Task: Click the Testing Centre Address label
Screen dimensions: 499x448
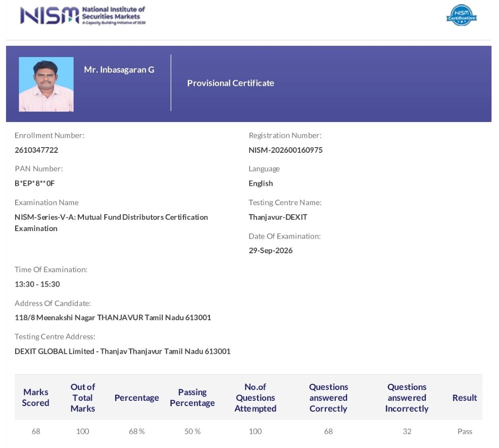Action: [55, 337]
